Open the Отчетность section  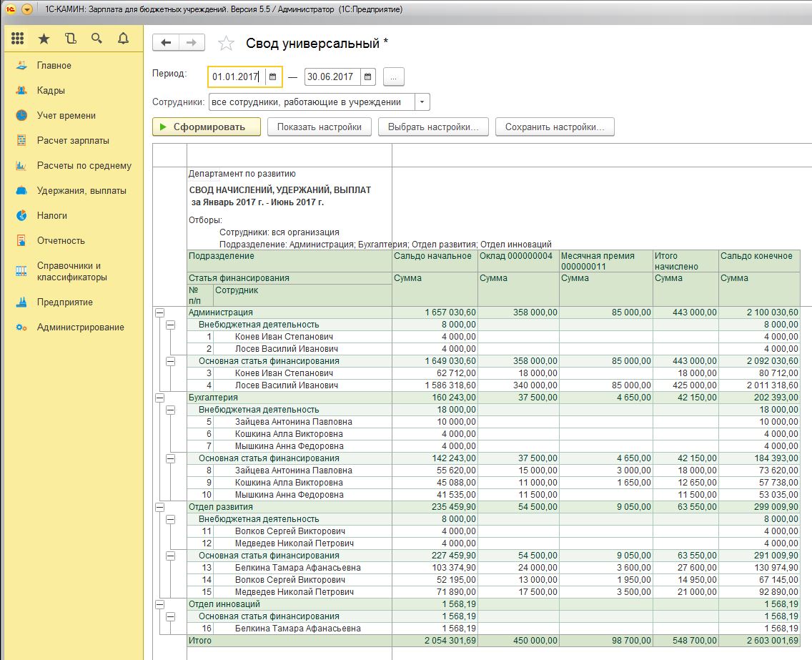[61, 241]
